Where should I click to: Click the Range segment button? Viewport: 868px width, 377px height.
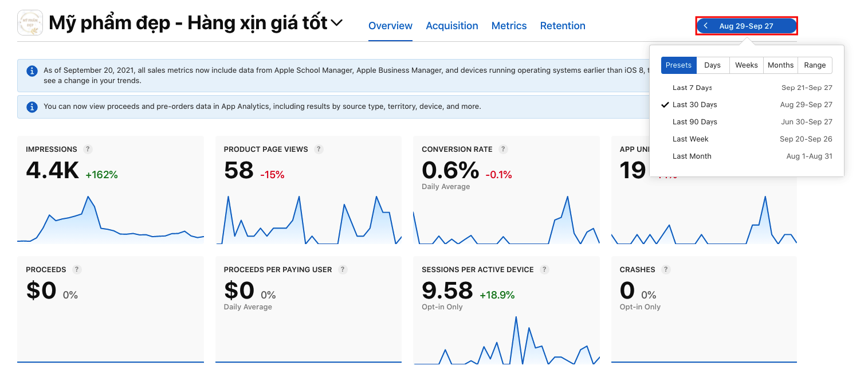point(814,65)
